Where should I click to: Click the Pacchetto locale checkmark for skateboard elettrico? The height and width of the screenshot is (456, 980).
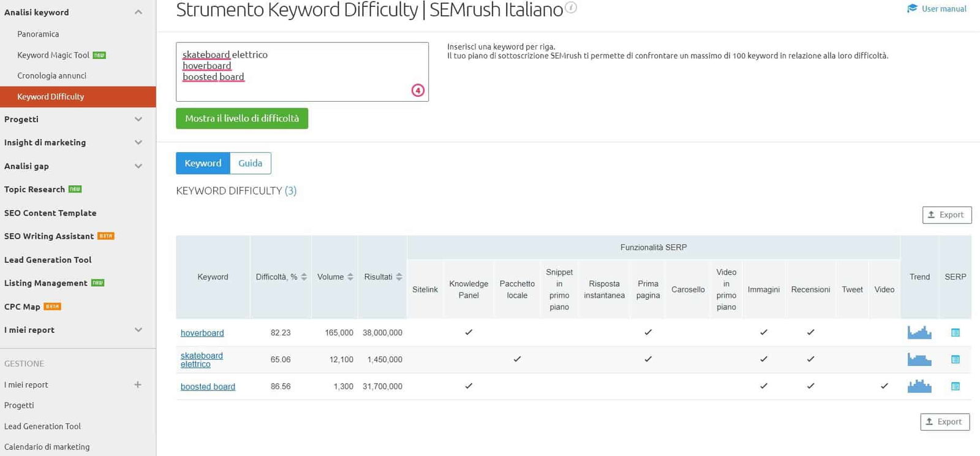(517, 359)
